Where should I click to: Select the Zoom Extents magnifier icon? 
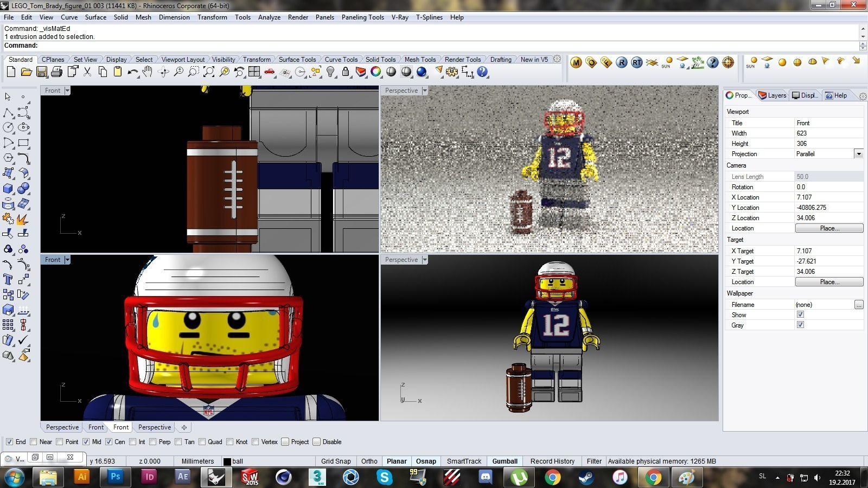coord(209,72)
